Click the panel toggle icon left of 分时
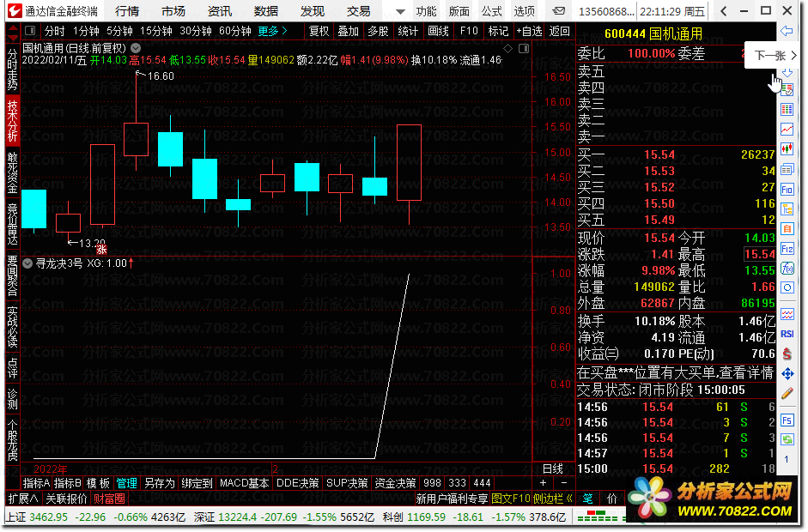Screen dimensions: 808x532 (x=30, y=32)
